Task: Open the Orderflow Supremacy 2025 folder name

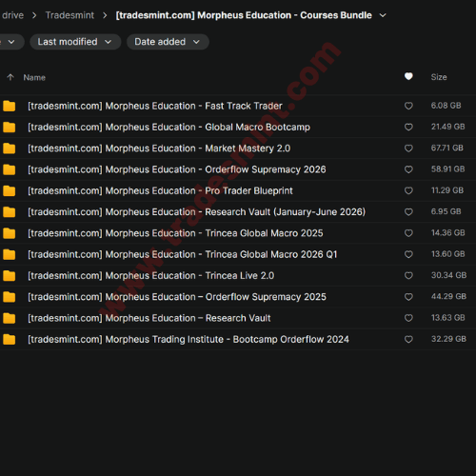Action: 177,297
